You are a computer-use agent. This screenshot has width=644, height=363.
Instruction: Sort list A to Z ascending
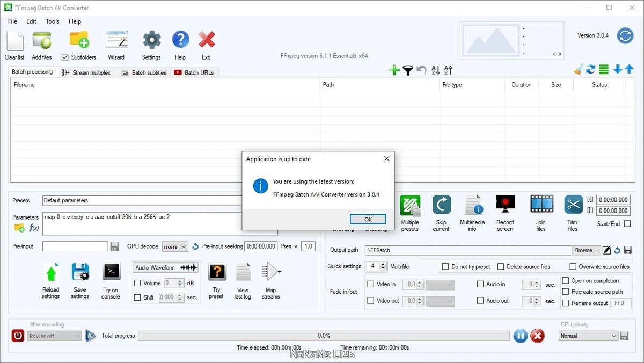[435, 70]
